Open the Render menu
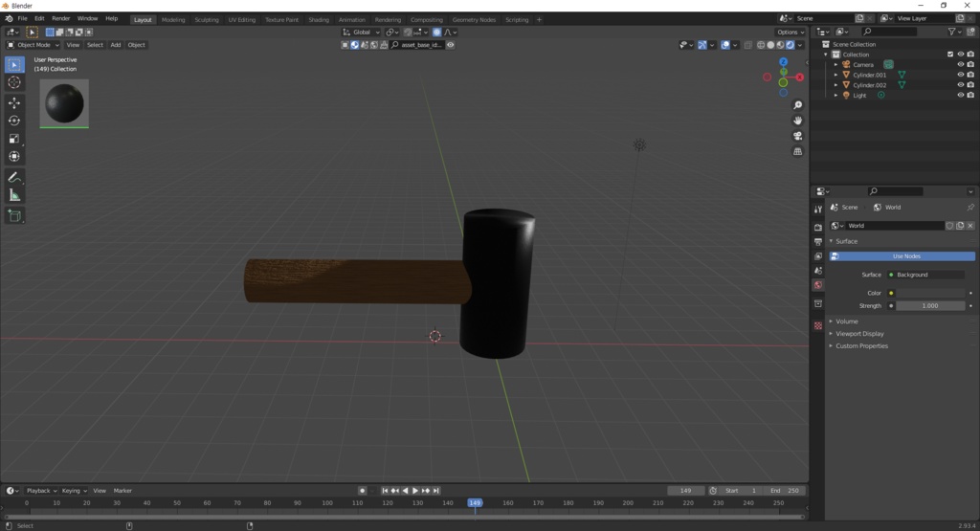980x531 pixels. coord(60,18)
